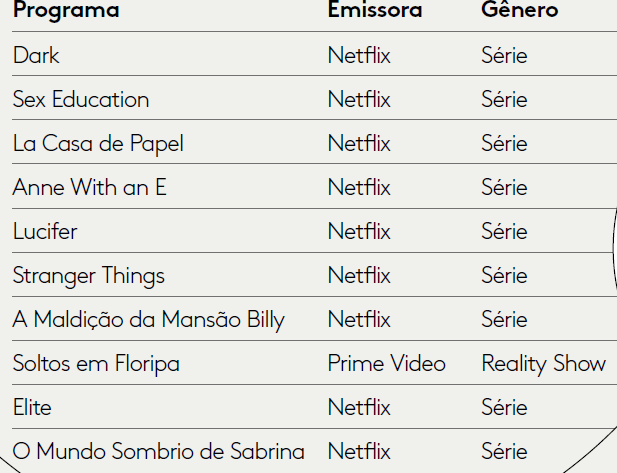Screen dimensions: 617x473
Task: Select La Casa de Papel entry
Action: (98, 143)
